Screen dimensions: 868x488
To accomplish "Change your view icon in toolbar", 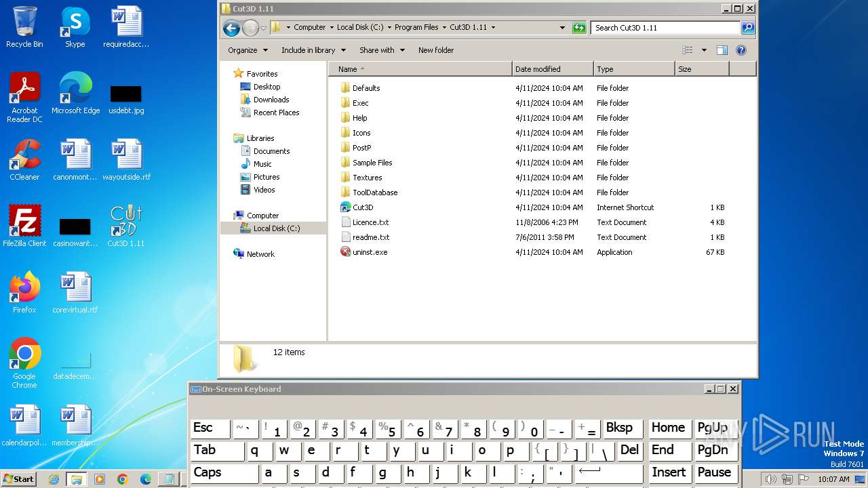I will [x=688, y=50].
